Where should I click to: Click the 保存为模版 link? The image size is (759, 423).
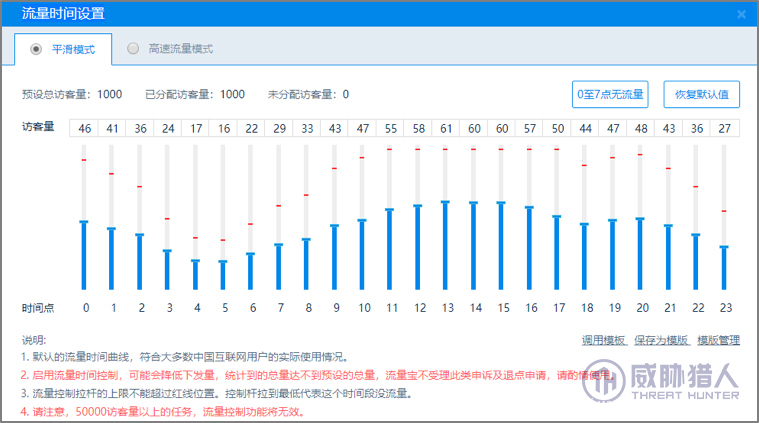coord(661,340)
